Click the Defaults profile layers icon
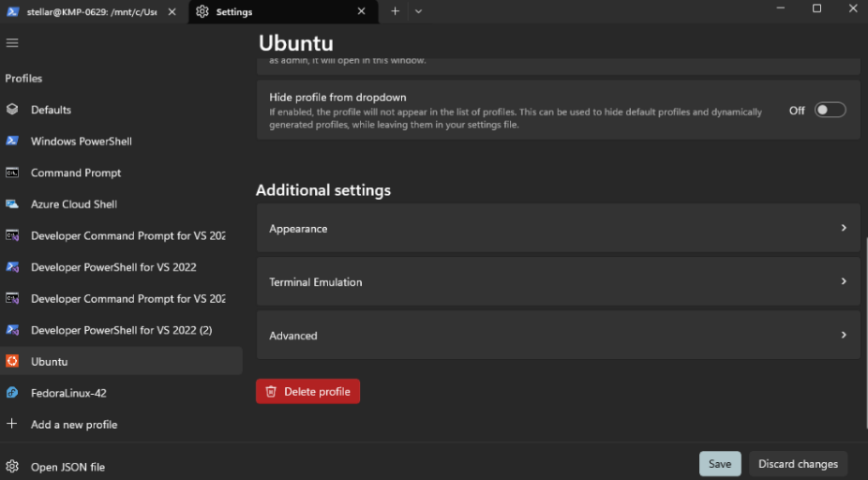The image size is (868, 480). pyautogui.click(x=12, y=109)
